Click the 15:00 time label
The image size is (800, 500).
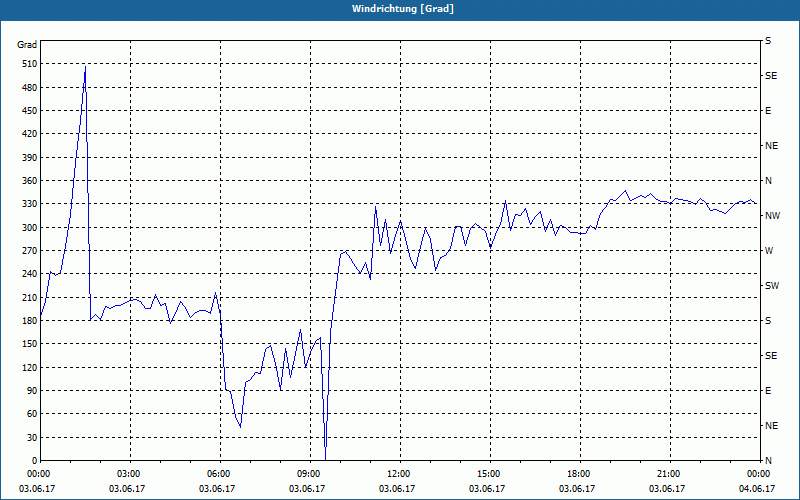point(487,474)
